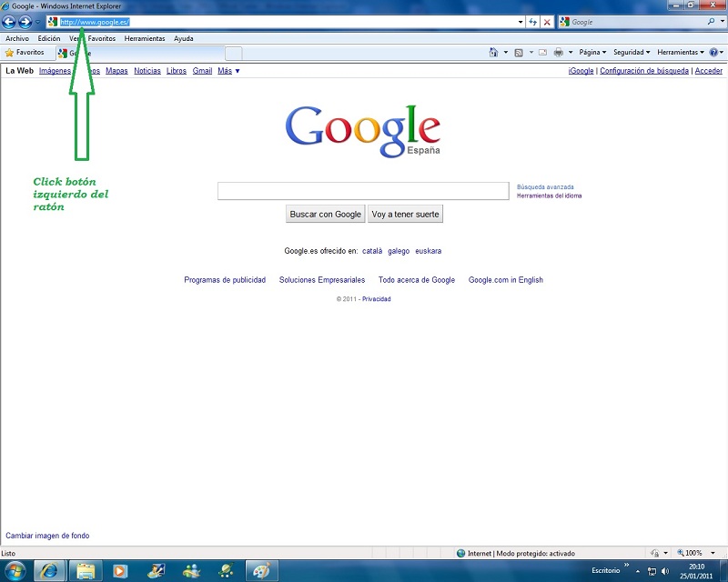
Task: Click the Voy a tener suerte button
Action: point(405,214)
